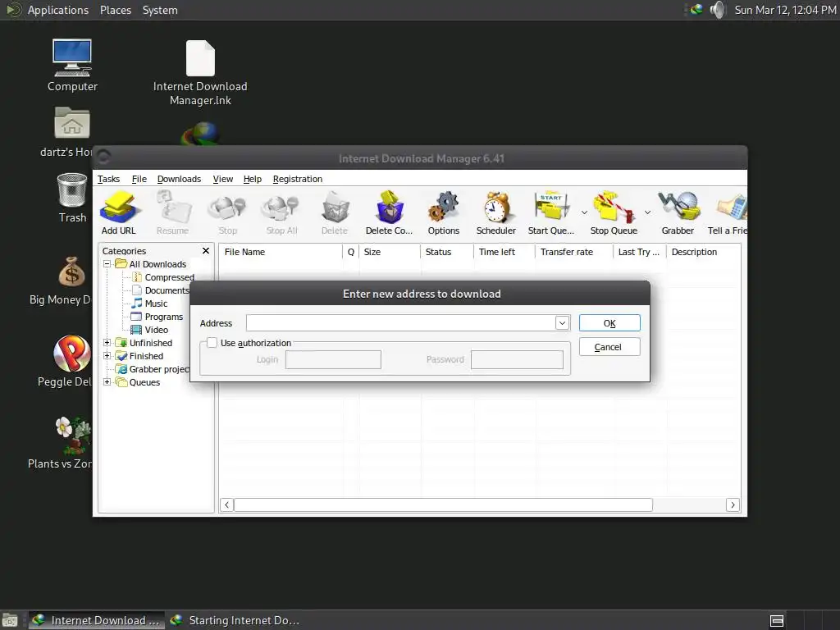This screenshot has width=840, height=630.
Task: Open the Big Money desktop icon
Action: pos(72,272)
